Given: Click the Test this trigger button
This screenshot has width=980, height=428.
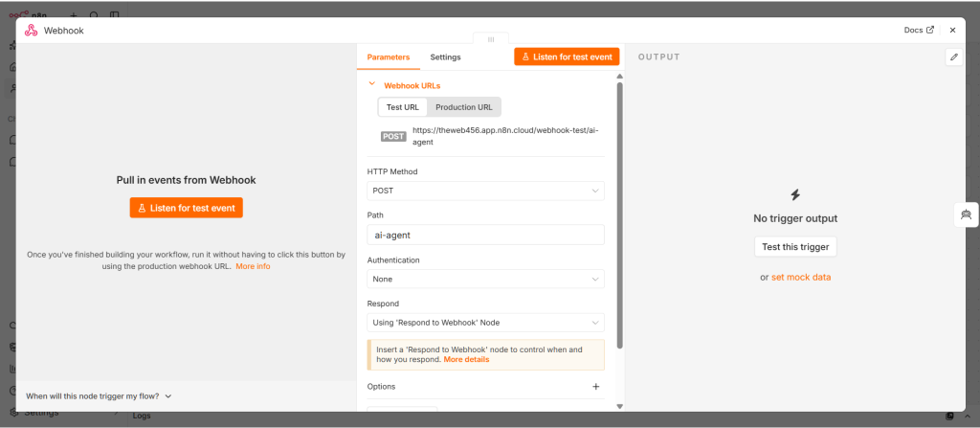Looking at the screenshot, I should 795,246.
